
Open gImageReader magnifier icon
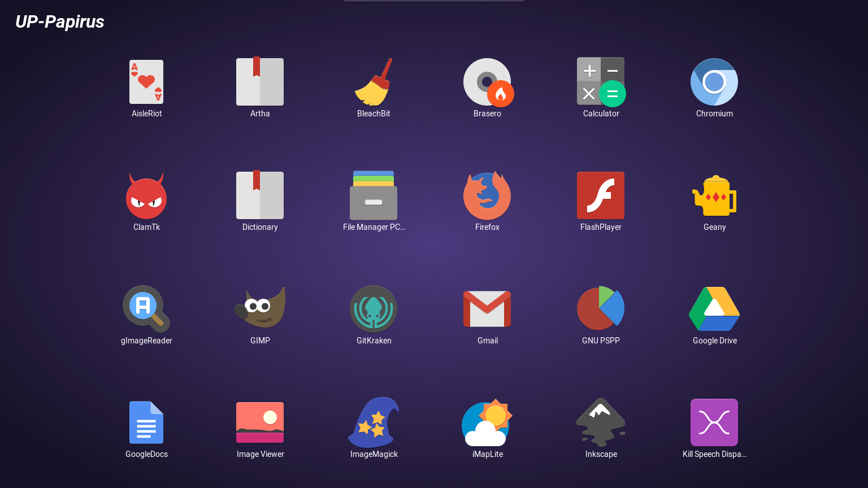click(x=146, y=309)
